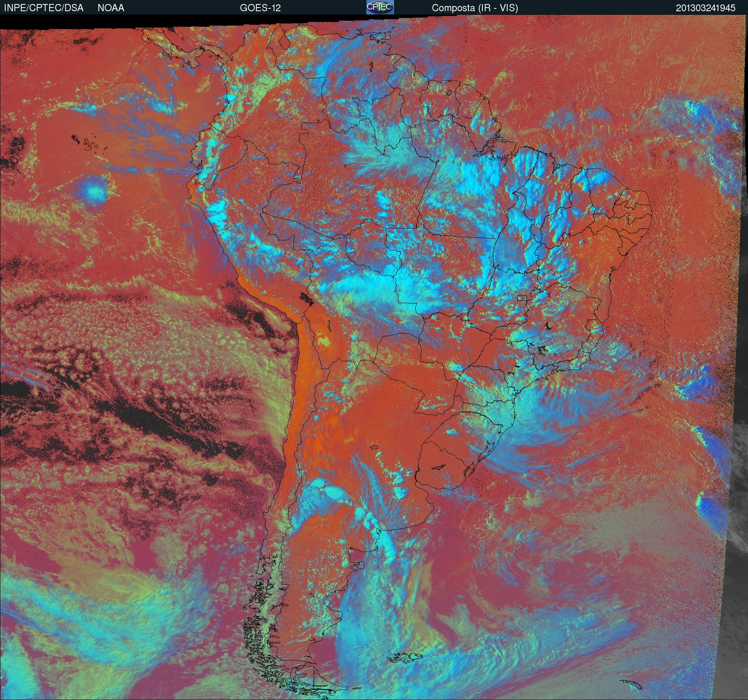Image resolution: width=748 pixels, height=700 pixels.
Task: Click the CPTEC logo in the header
Action: [x=380, y=7]
